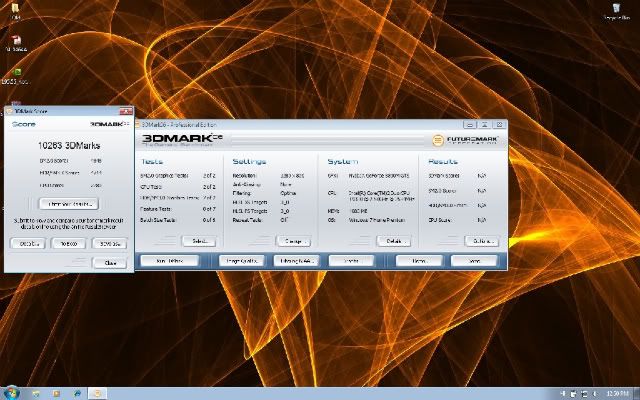Minimize the 3DMark06 Professional Edition window
The width and height of the screenshot is (640, 400).
coord(470,124)
